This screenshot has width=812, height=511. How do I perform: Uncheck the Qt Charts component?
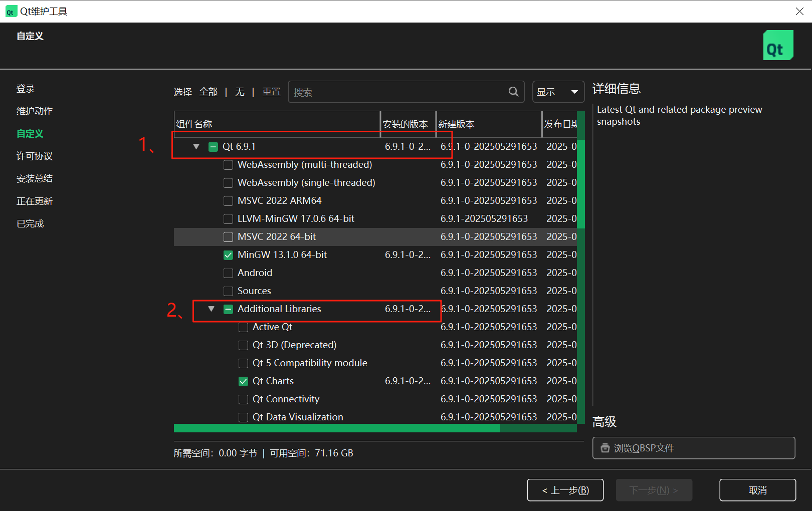[243, 381]
